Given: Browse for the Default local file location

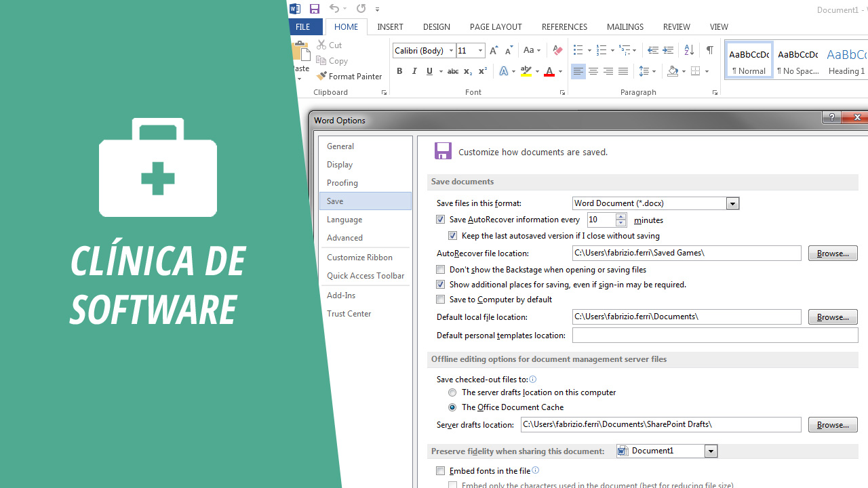Looking at the screenshot, I should pos(832,317).
